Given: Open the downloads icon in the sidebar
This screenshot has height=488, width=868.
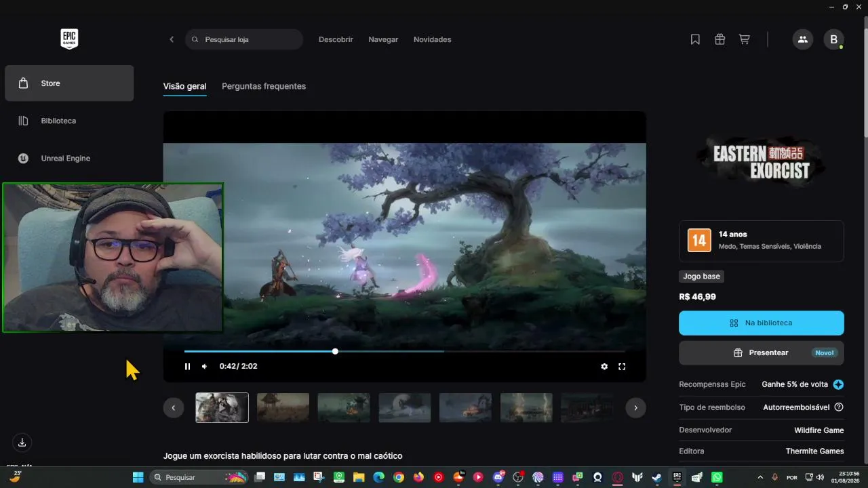Looking at the screenshot, I should [22, 443].
